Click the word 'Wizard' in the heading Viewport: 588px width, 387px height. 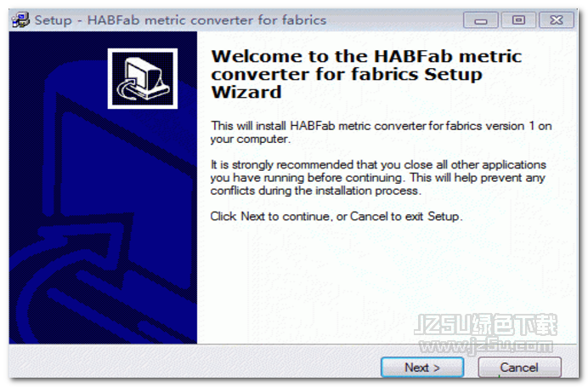246,92
